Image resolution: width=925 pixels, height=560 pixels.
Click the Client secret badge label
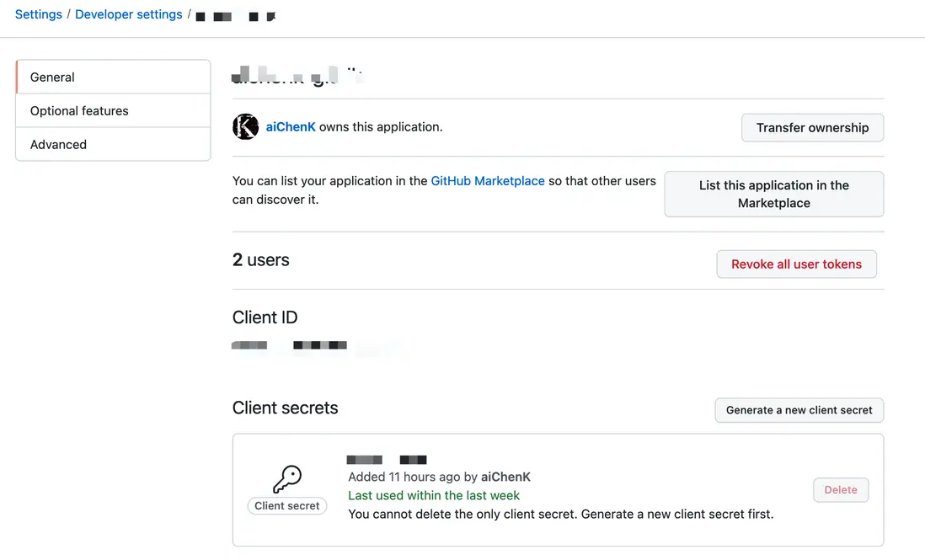coord(287,506)
